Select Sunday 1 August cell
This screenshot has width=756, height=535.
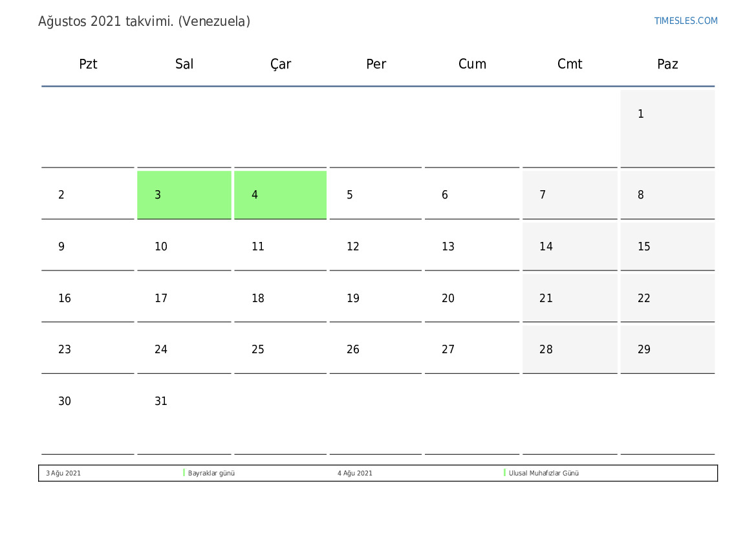(x=668, y=129)
